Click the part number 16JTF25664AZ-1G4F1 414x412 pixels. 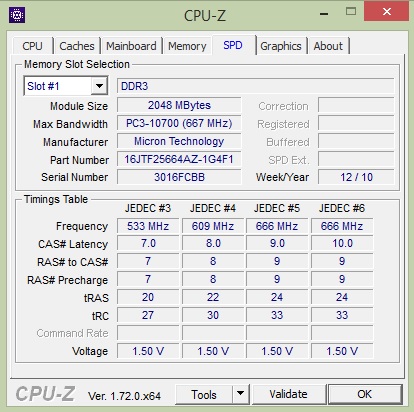pyautogui.click(x=179, y=159)
